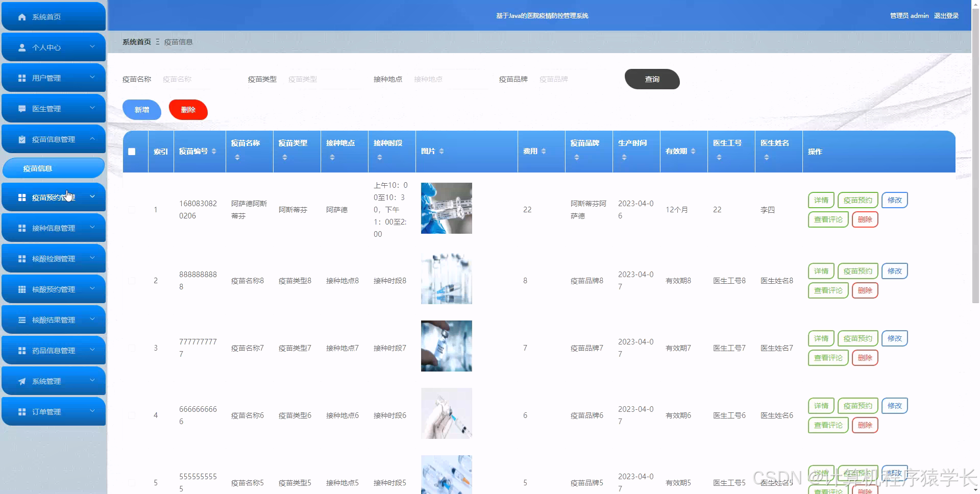Check the checkbox for vaccine 1680830820206

[x=132, y=209]
